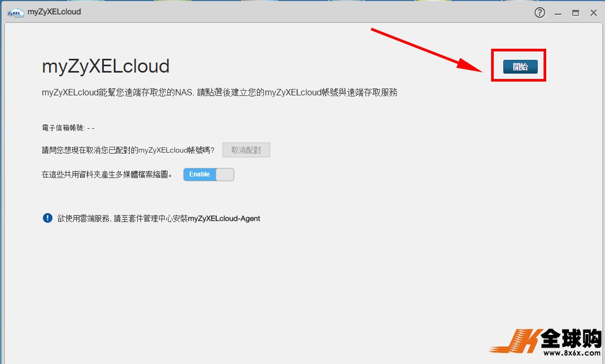
Task: Click the unpair account question label
Action: pyautogui.click(x=128, y=150)
